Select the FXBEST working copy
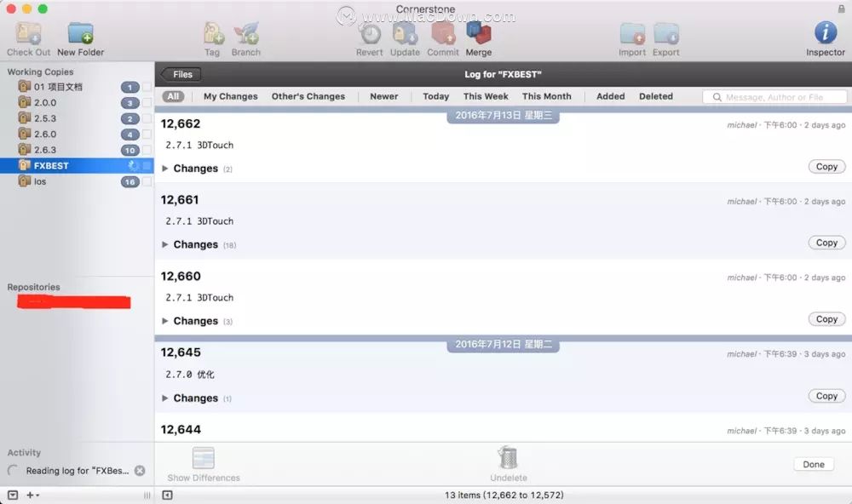Image resolution: width=852 pixels, height=504 pixels. [x=76, y=166]
